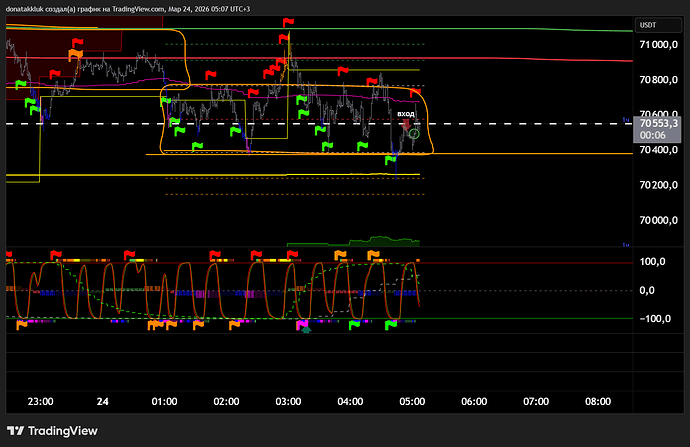690x447 pixels.
Task: Click the 03:00 label on time axis
Action: tap(288, 401)
